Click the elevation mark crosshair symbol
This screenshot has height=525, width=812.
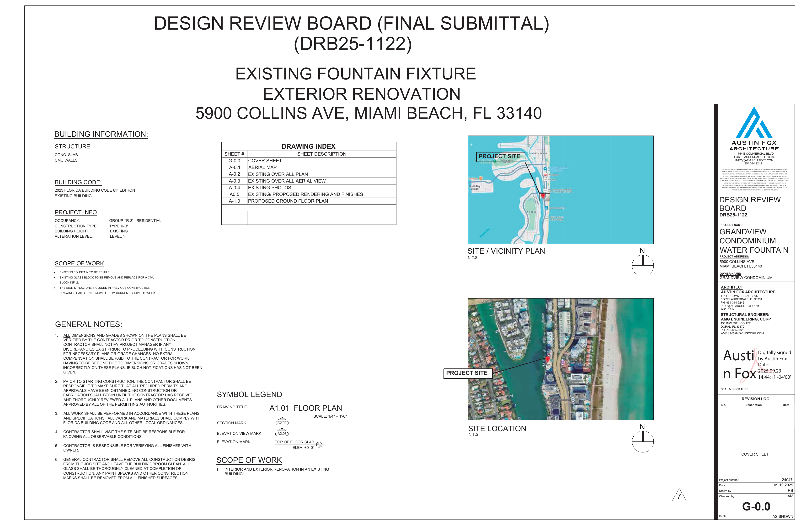coord(319,445)
